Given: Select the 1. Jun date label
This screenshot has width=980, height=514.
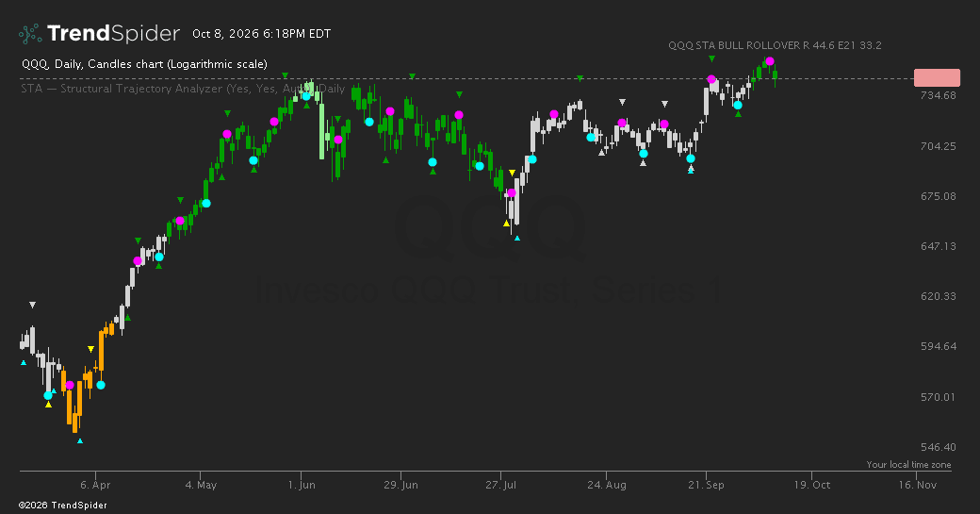Looking at the screenshot, I should (302, 485).
